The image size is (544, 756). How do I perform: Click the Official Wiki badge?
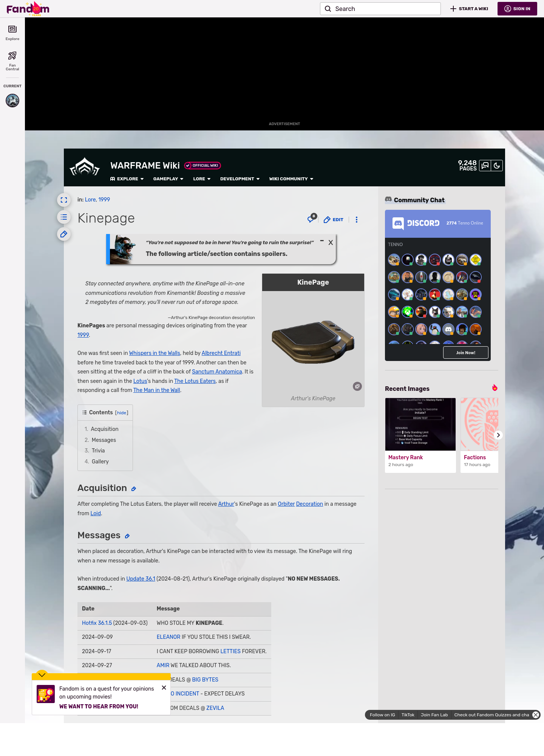click(202, 166)
